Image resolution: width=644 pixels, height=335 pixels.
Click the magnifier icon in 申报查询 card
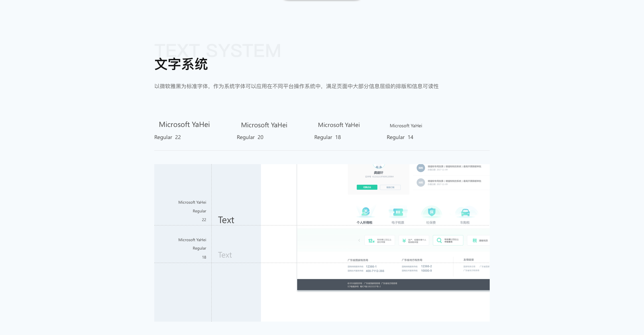(439, 241)
